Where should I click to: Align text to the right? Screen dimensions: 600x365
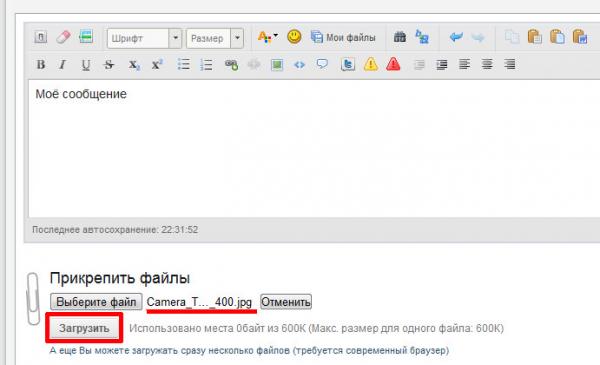tap(510, 64)
